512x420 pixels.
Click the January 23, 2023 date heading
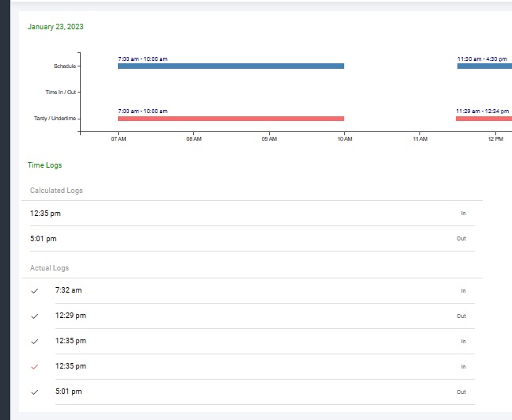55,27
